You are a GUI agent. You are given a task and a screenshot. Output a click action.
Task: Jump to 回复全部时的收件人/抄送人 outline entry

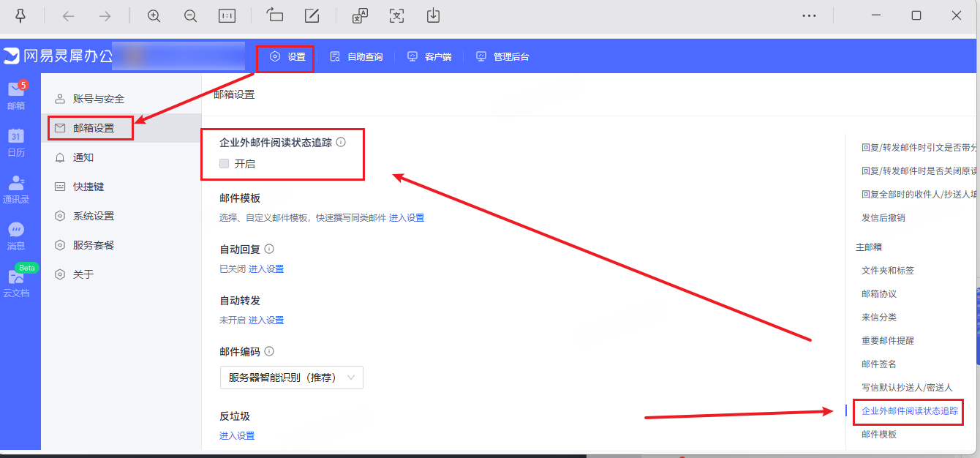point(920,195)
